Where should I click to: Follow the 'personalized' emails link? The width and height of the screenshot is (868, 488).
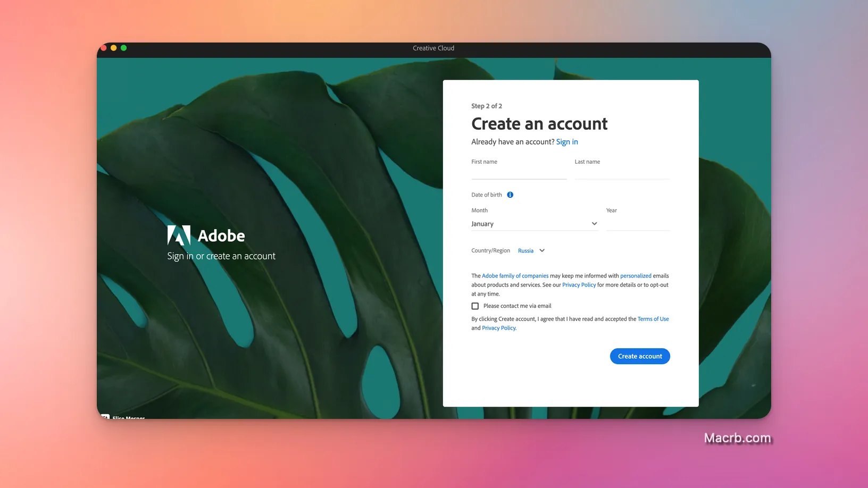(636, 276)
